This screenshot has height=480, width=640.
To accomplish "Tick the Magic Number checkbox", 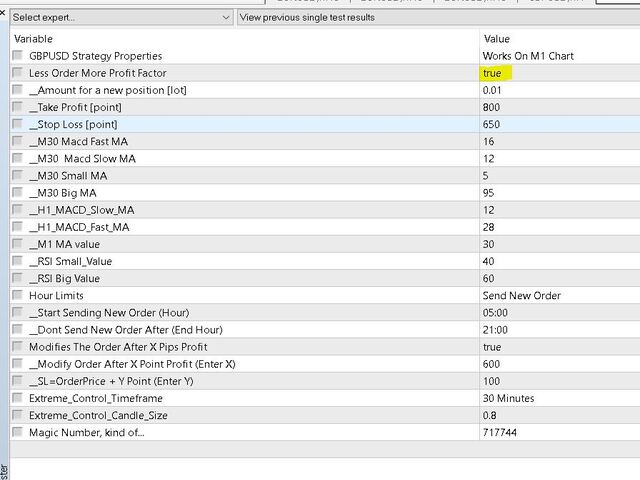I will coord(17,432).
